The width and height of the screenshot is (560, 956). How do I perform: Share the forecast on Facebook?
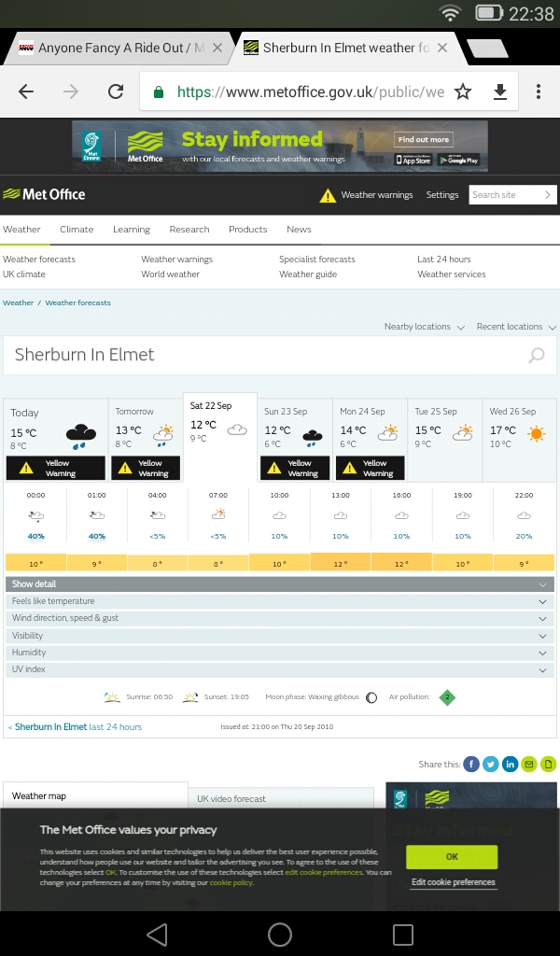pyautogui.click(x=471, y=764)
